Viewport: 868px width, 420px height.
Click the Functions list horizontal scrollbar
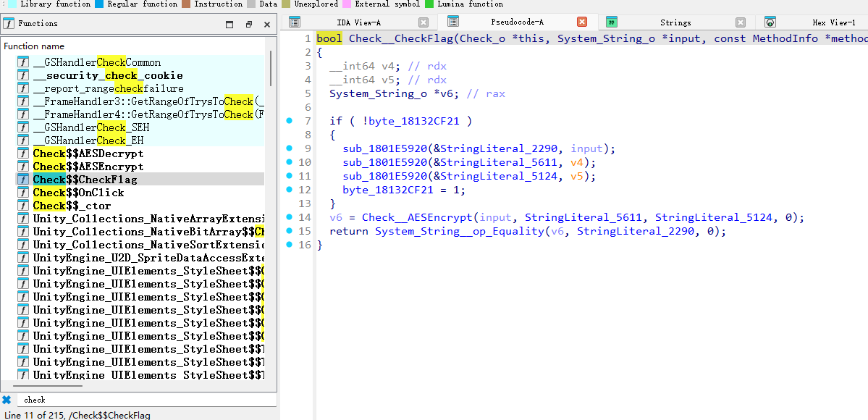pos(49,386)
